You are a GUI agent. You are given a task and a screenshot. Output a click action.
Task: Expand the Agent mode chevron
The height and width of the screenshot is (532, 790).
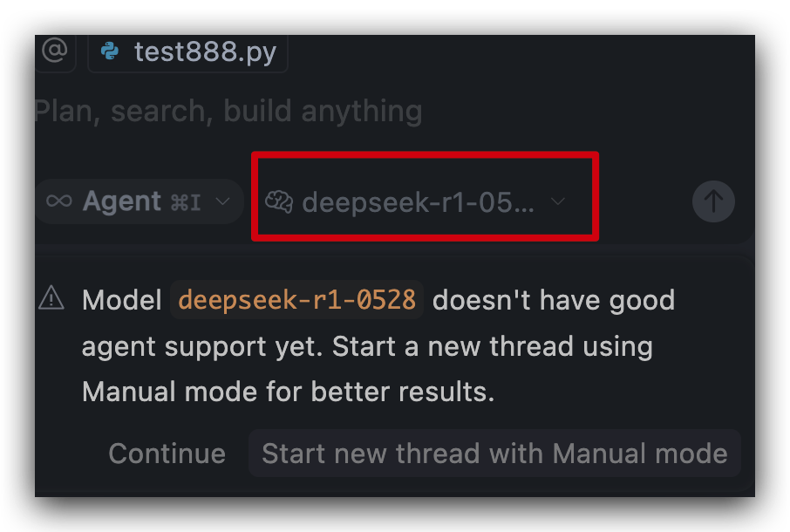[222, 201]
